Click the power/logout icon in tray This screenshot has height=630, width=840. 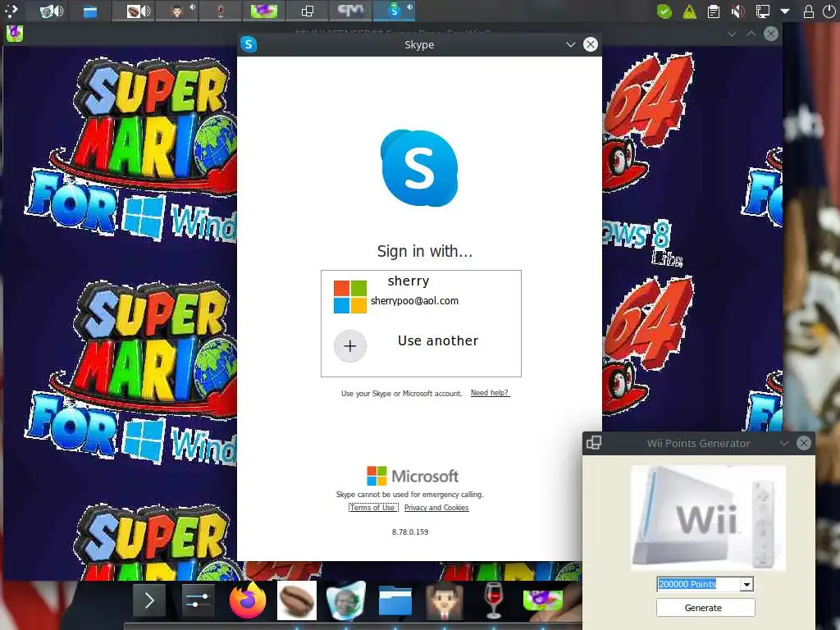click(x=829, y=11)
